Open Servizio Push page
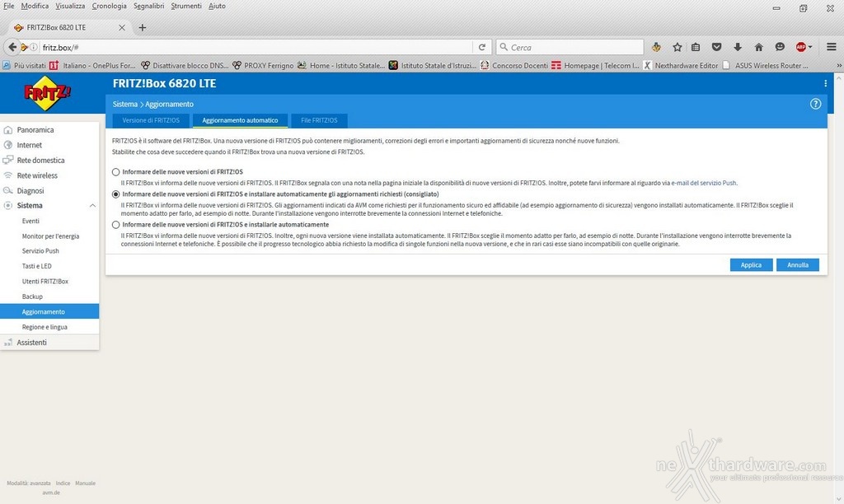Screen dimensions: 844x504 pos(40,251)
